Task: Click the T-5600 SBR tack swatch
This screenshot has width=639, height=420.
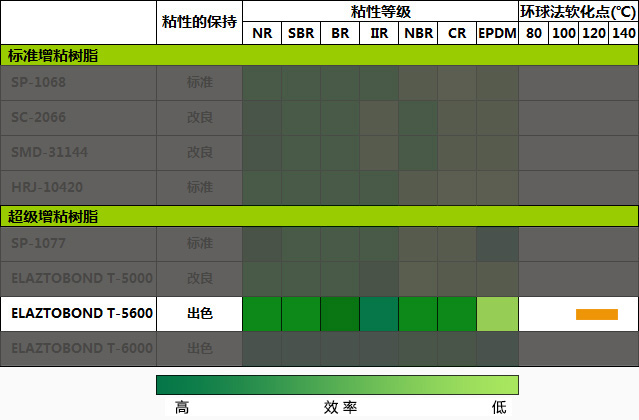Action: (x=301, y=314)
